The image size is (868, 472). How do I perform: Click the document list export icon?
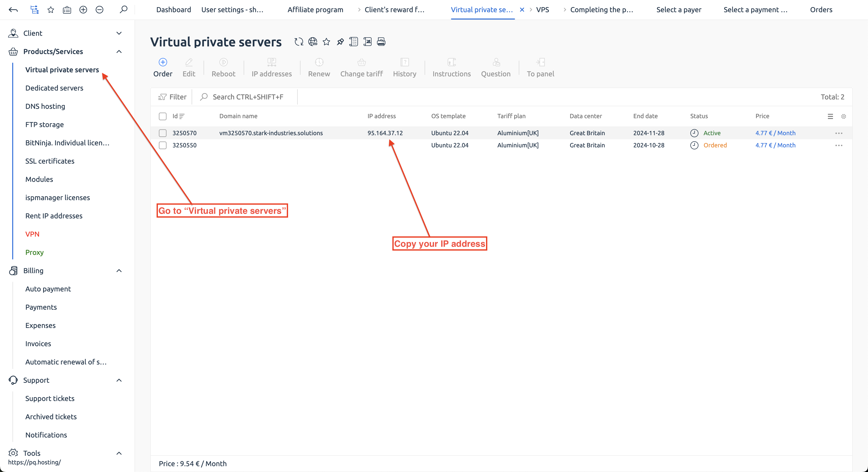(x=354, y=42)
